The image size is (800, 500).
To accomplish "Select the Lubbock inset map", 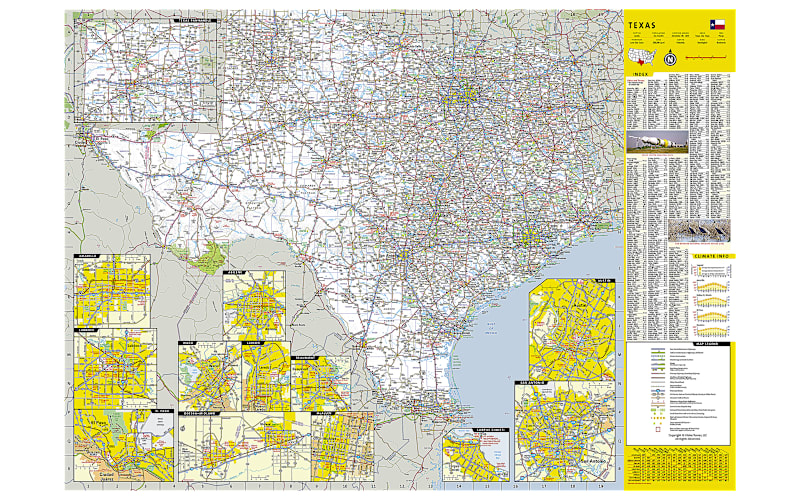I will 115,368.
